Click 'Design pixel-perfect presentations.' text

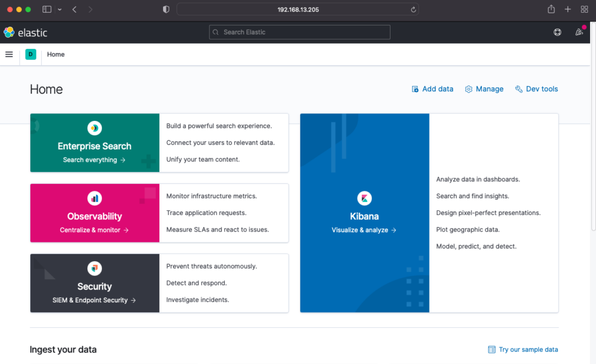[x=488, y=213]
